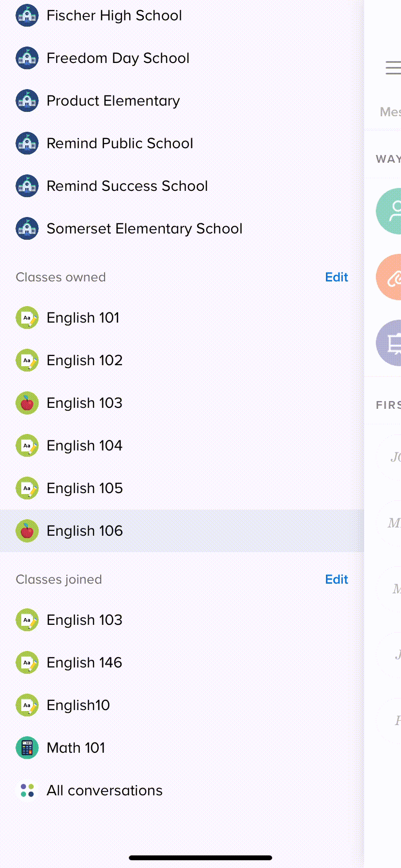Open Somerset Elementary School
Image resolution: width=401 pixels, height=868 pixels.
(144, 229)
